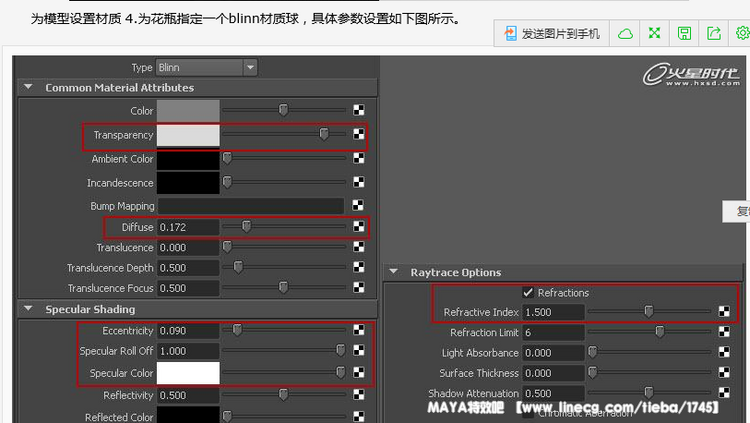
Task: Click the Diffuse slider handle
Action: click(246, 227)
